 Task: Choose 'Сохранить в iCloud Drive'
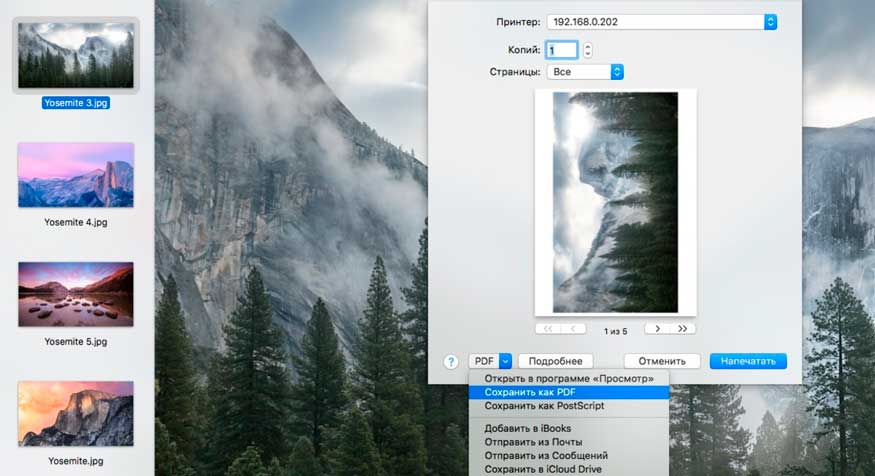pos(569,469)
